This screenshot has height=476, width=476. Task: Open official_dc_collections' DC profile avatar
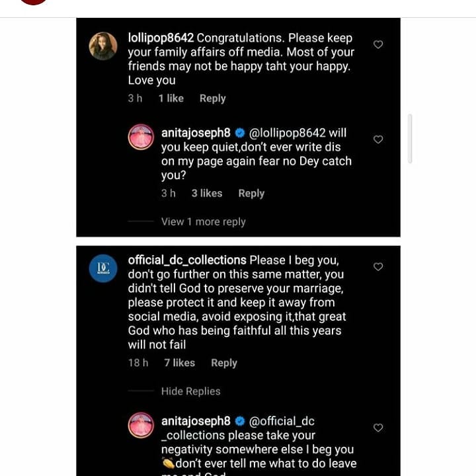103,268
